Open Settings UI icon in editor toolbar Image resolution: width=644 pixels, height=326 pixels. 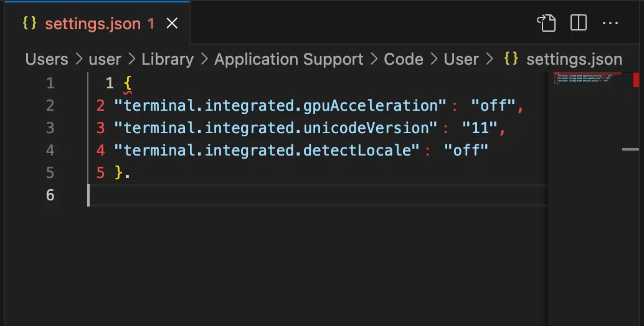[547, 23]
